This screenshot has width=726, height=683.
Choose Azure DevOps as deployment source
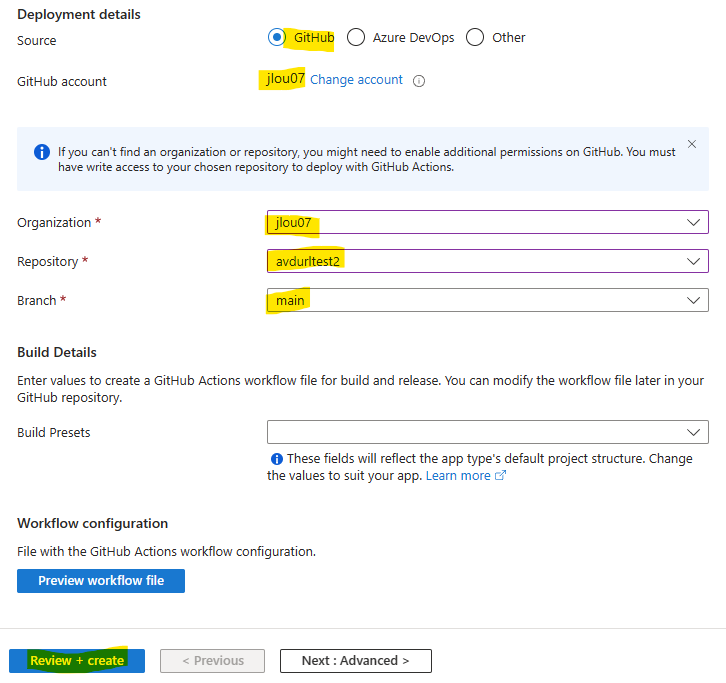(356, 37)
